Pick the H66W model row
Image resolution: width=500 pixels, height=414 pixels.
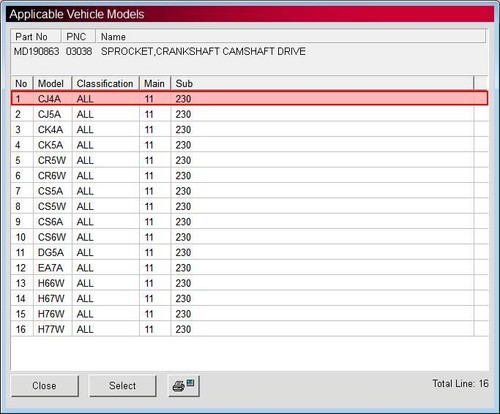[x=249, y=283]
